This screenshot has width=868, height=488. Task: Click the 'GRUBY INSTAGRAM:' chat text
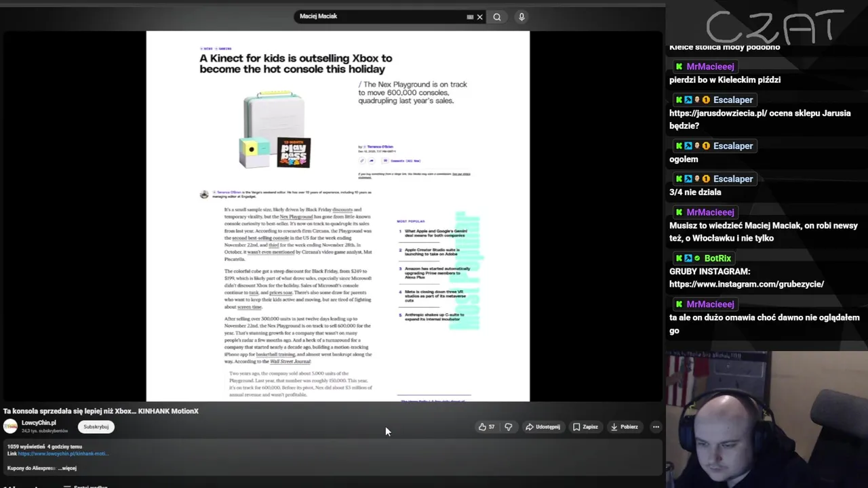tap(710, 271)
